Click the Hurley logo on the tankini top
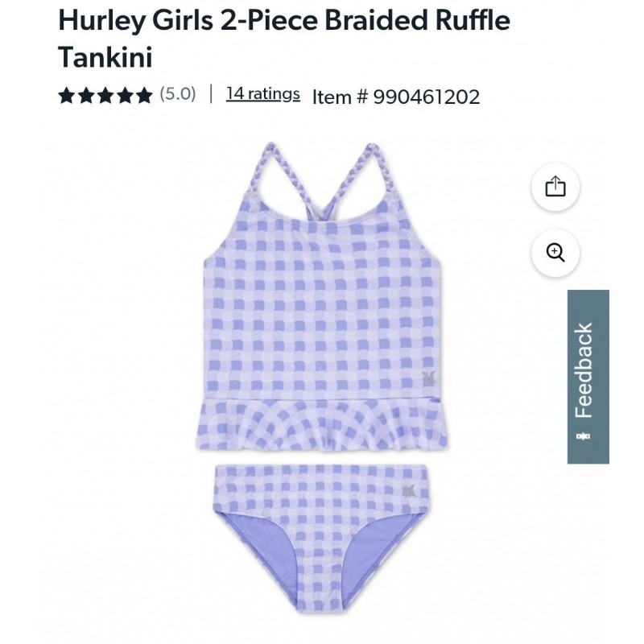 click(x=428, y=378)
